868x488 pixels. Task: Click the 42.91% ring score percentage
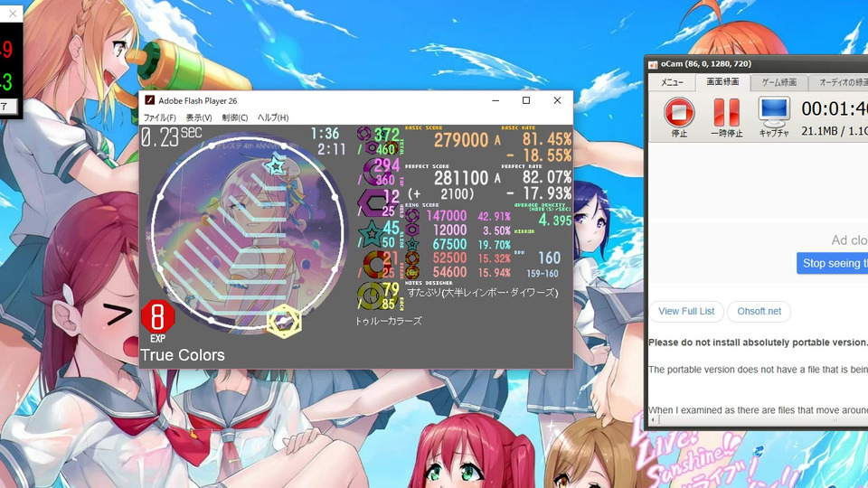(494, 216)
